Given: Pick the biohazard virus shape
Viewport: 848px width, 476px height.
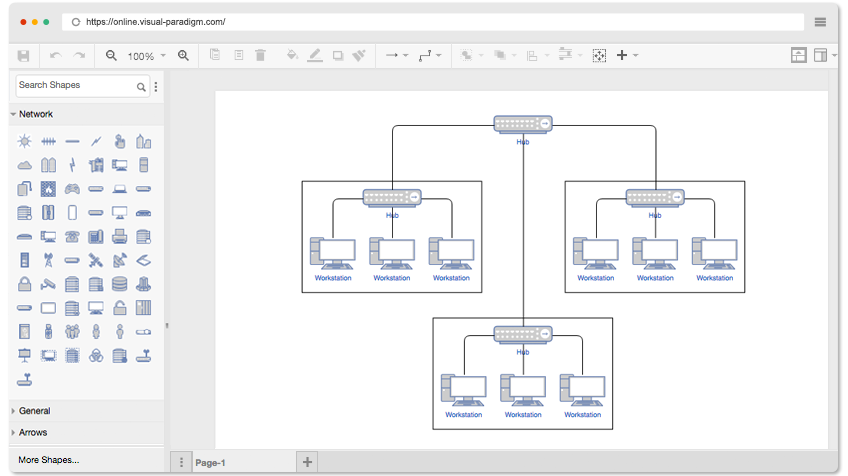Looking at the screenshot, I should (x=96, y=355).
